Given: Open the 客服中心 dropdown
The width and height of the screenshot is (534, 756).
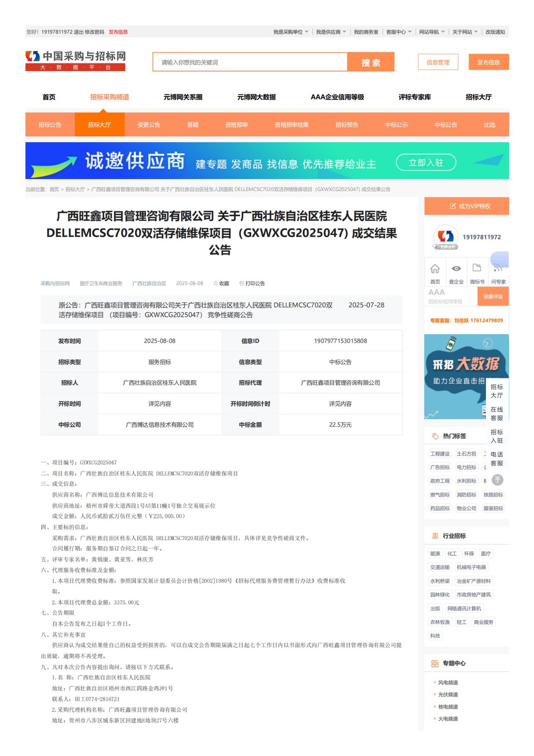Looking at the screenshot, I should click(399, 32).
